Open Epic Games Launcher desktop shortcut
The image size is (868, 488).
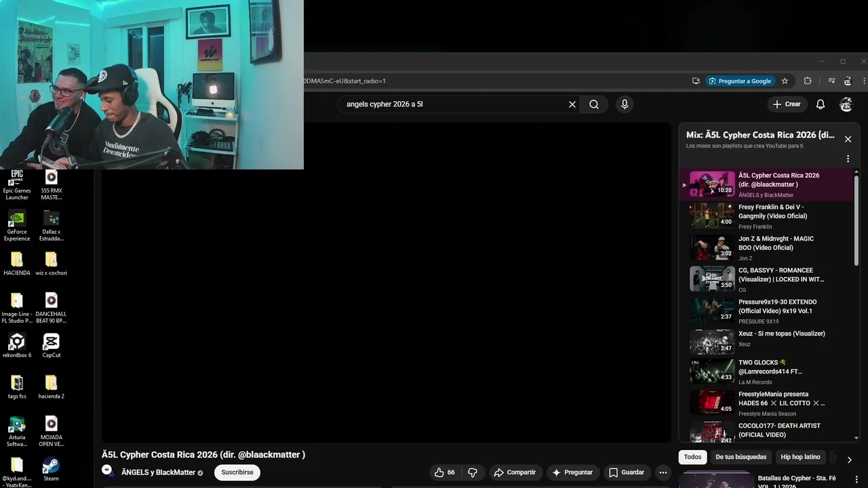(17, 185)
